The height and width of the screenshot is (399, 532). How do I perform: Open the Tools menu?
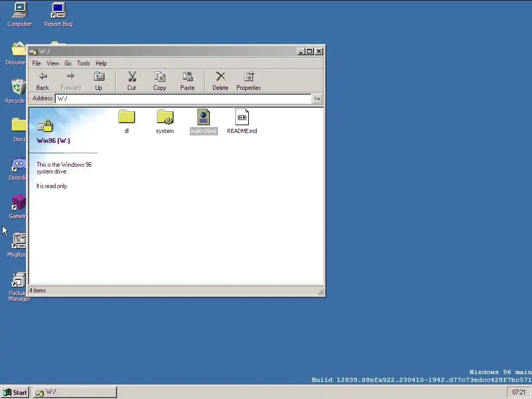point(84,63)
